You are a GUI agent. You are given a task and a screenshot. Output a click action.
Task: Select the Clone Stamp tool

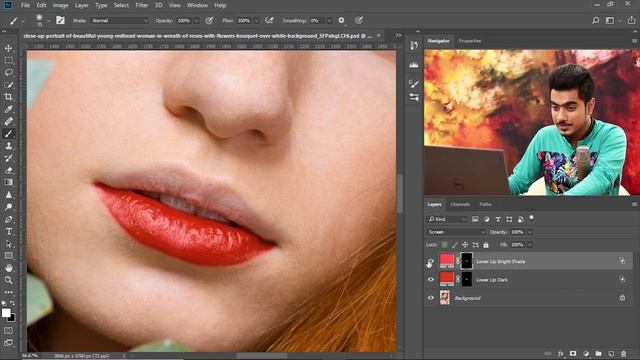click(x=9, y=146)
